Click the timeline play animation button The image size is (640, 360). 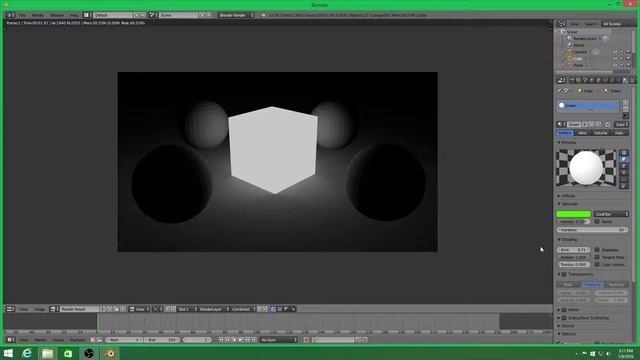click(240, 340)
